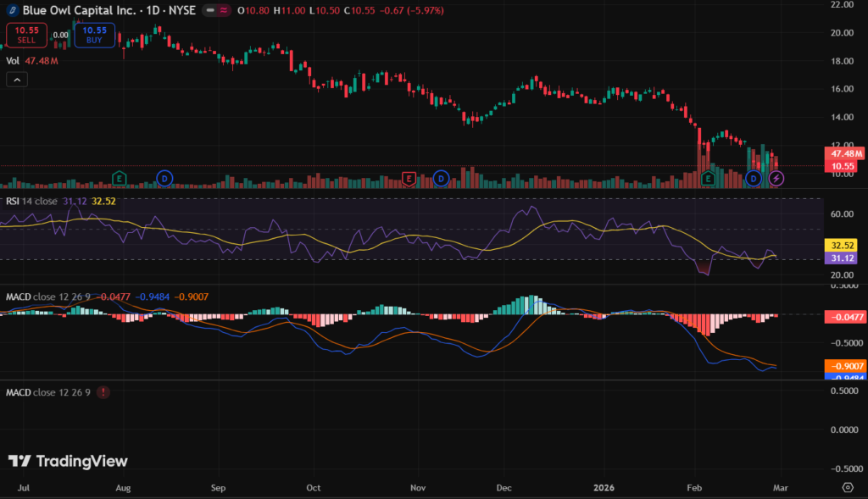Viewport: 868px width, 499px height.
Task: Click the green earnings marker in February
Action: [x=709, y=178]
